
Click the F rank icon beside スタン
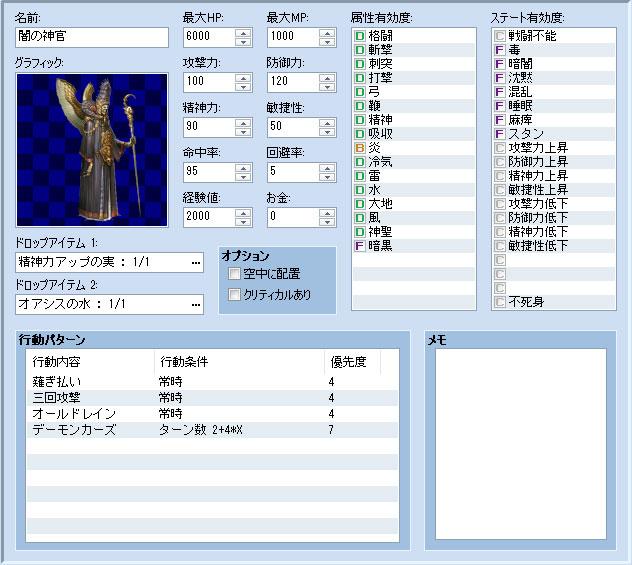point(500,133)
